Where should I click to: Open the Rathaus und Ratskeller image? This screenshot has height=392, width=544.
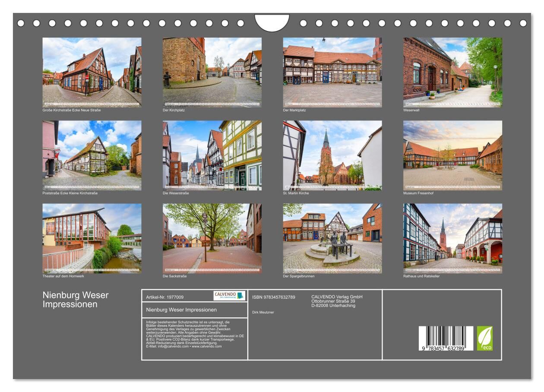[x=452, y=238]
